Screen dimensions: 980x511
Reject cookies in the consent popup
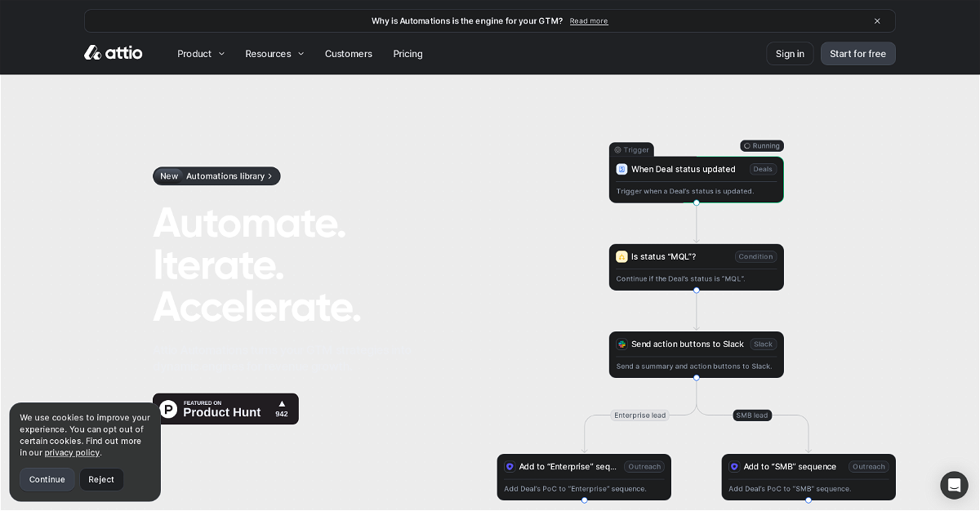click(101, 479)
